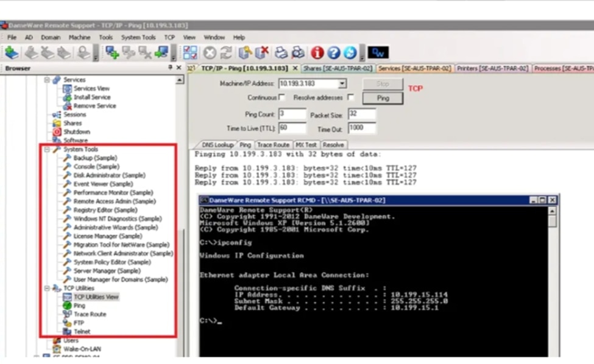The image size is (594, 364).
Task: Click the Packet Size input field
Action: point(362,113)
